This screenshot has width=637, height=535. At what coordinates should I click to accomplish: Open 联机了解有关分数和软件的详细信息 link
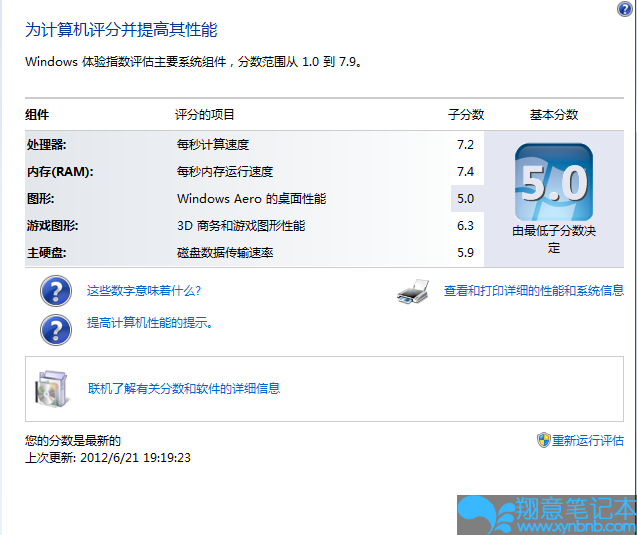[184, 388]
